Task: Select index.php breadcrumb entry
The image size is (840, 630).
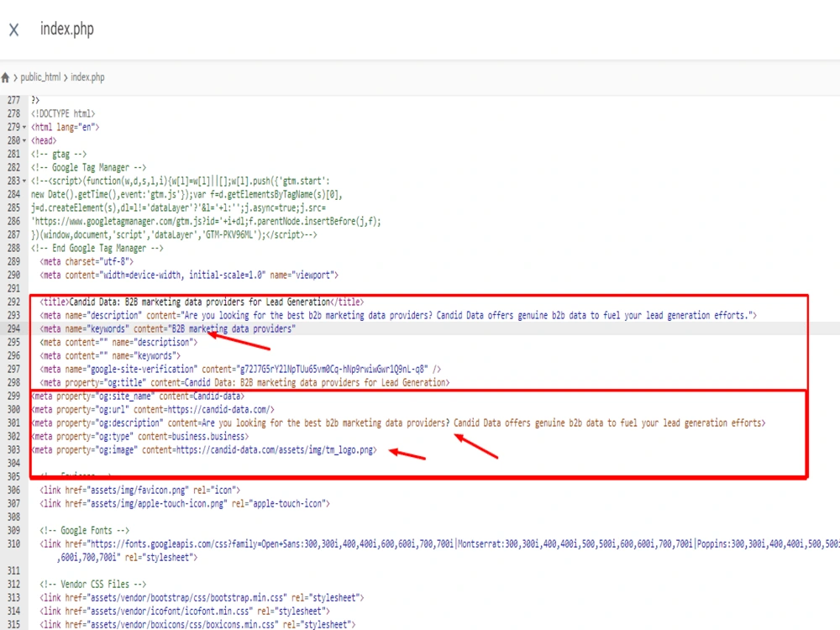Action: click(x=87, y=77)
